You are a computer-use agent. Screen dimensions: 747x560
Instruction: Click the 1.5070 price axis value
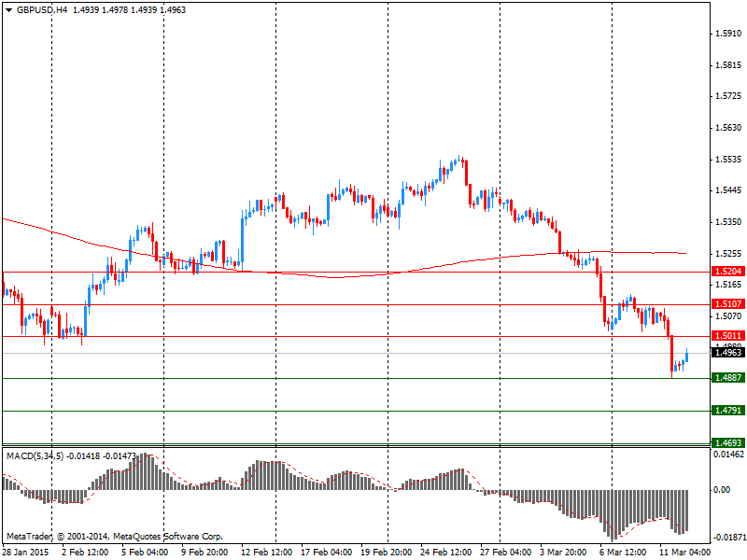pyautogui.click(x=728, y=316)
